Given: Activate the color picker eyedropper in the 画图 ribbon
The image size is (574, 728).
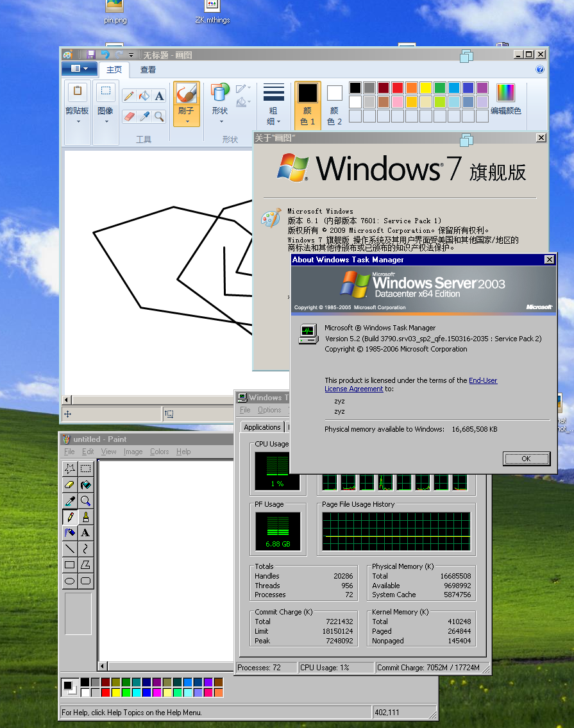Looking at the screenshot, I should (x=144, y=116).
